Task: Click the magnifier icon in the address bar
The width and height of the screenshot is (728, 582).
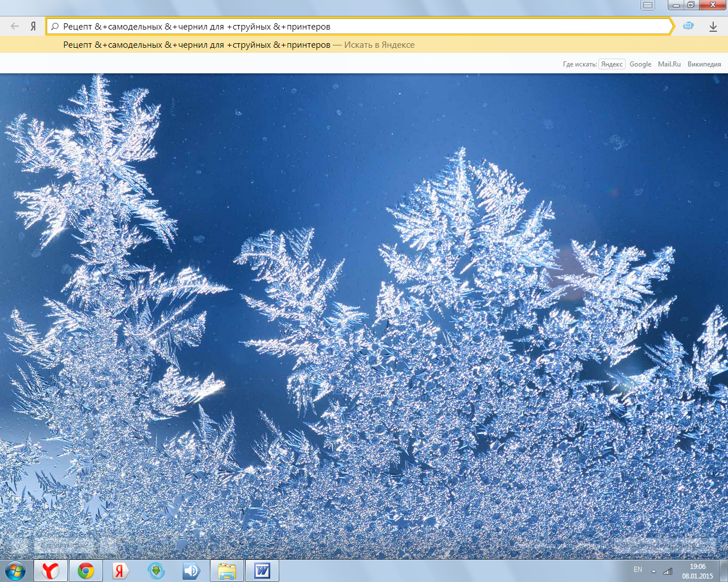Action: [55, 26]
